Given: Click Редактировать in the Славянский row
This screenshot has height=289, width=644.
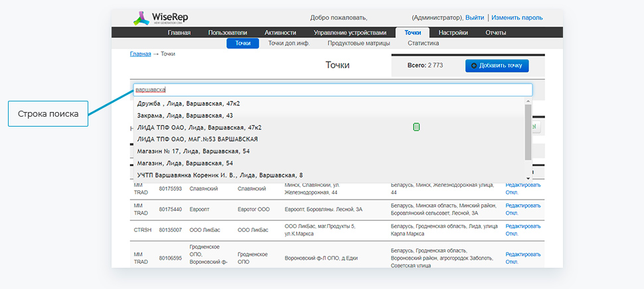Looking at the screenshot, I should [523, 185].
